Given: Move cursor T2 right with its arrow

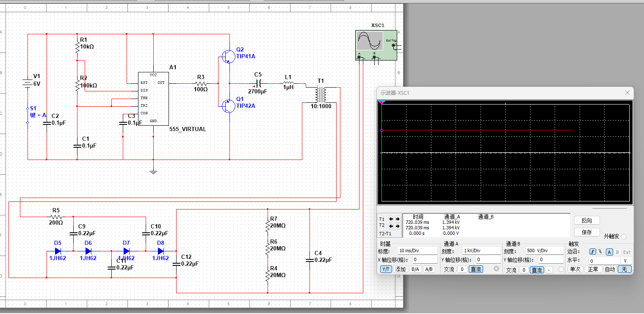Looking at the screenshot, I should 398,226.
